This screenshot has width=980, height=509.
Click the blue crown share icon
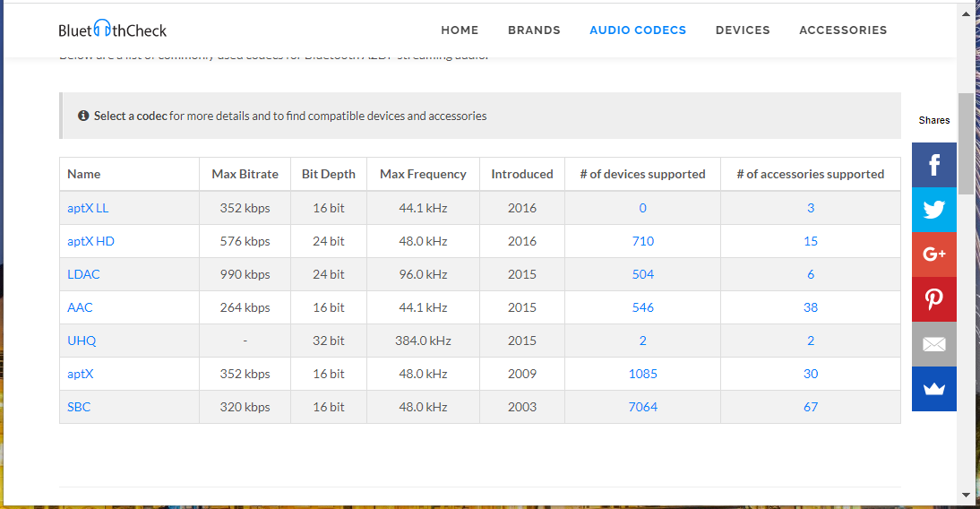tap(933, 389)
